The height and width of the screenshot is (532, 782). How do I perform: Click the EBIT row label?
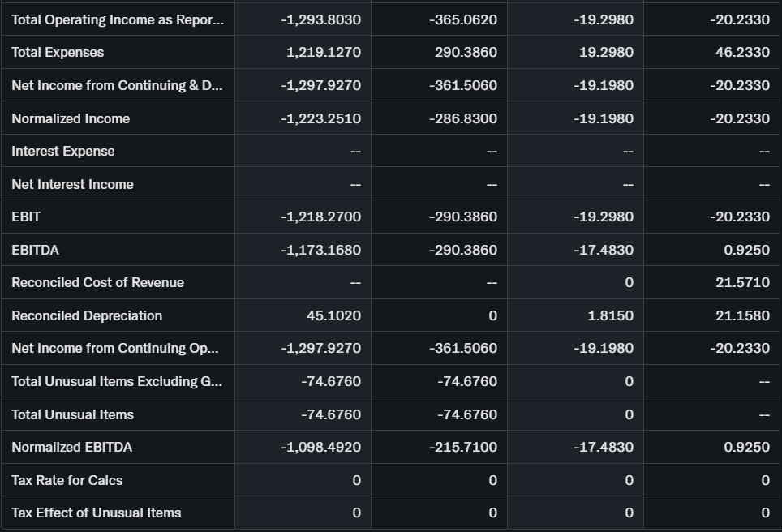coord(26,217)
